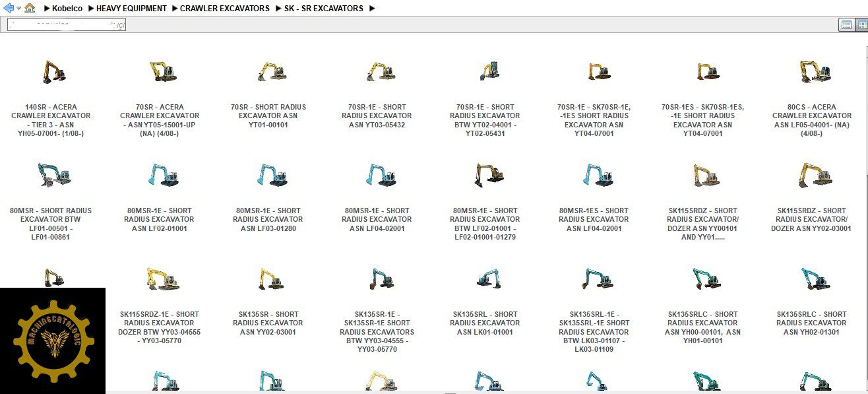The width and height of the screenshot is (868, 394).
Task: Go back with the blue arrow
Action: click(9, 8)
